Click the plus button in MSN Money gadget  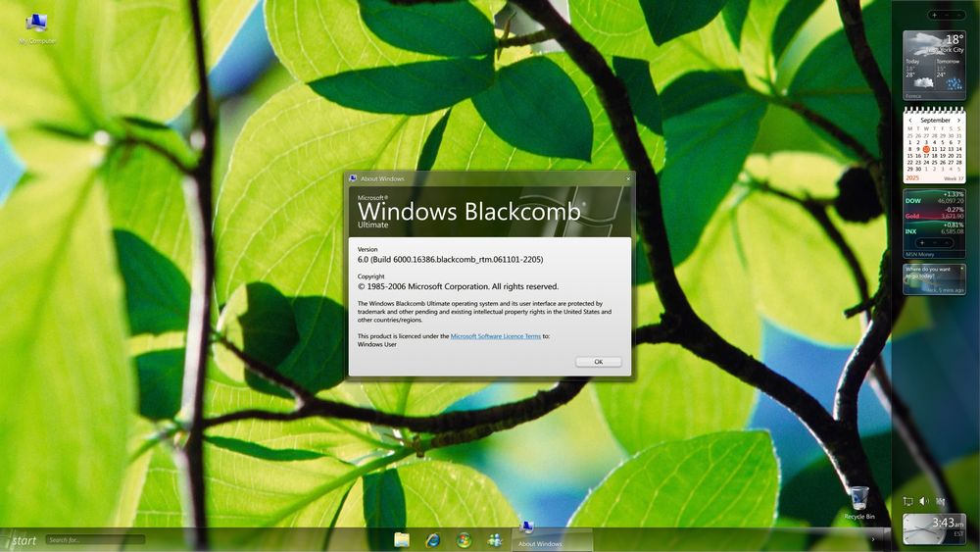point(922,242)
